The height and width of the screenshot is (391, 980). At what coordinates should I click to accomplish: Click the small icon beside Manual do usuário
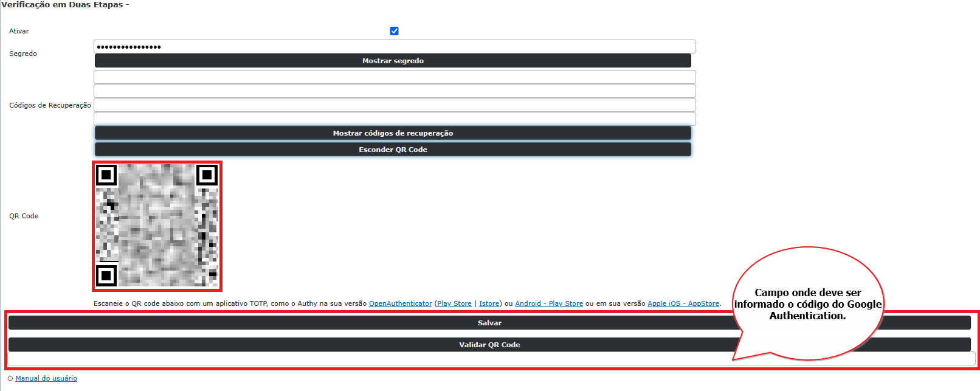click(x=10, y=378)
